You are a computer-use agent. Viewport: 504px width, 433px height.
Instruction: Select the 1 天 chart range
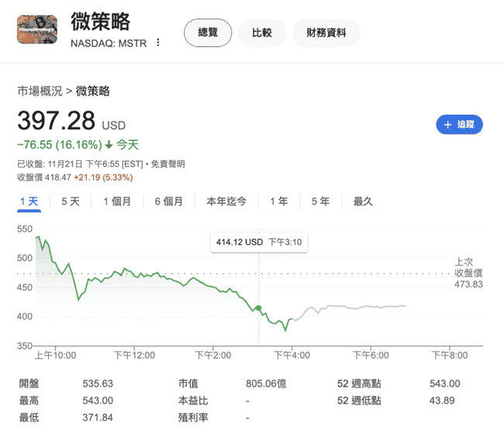(x=29, y=201)
